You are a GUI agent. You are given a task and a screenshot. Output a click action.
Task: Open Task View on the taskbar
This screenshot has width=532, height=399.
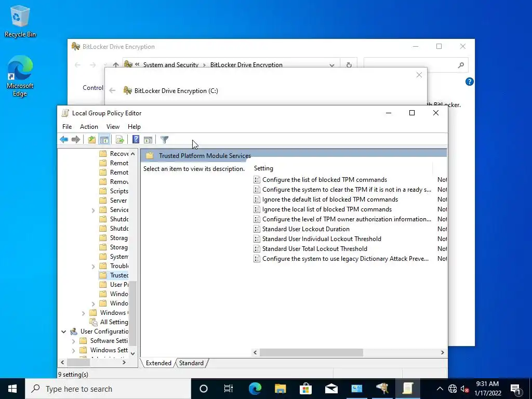pos(229,389)
